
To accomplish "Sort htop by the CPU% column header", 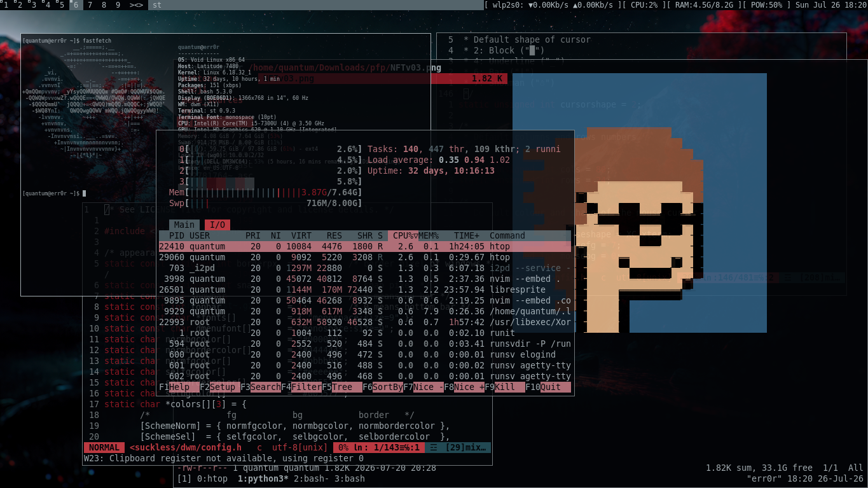I will point(403,235).
